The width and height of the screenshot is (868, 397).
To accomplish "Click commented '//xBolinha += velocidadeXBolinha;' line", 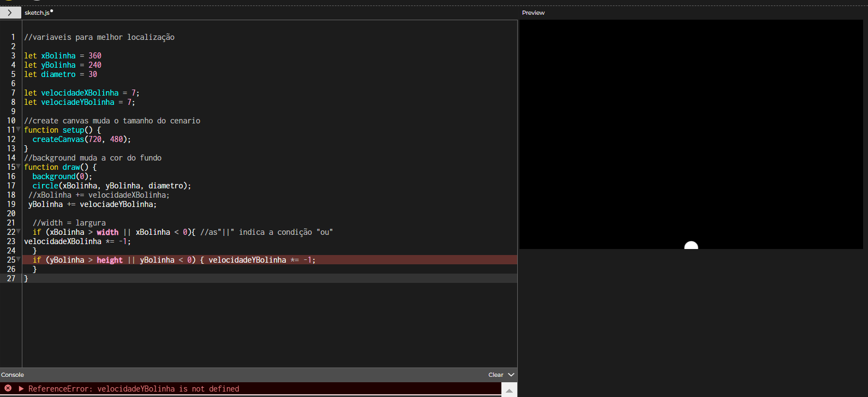I will (99, 195).
